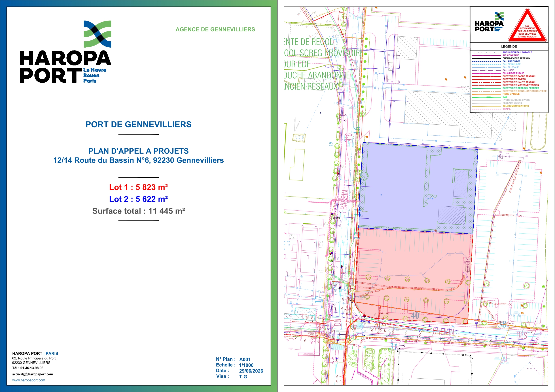Click the number 38 label on the map
Viewport: 555px width, 392px height.
coord(502,324)
